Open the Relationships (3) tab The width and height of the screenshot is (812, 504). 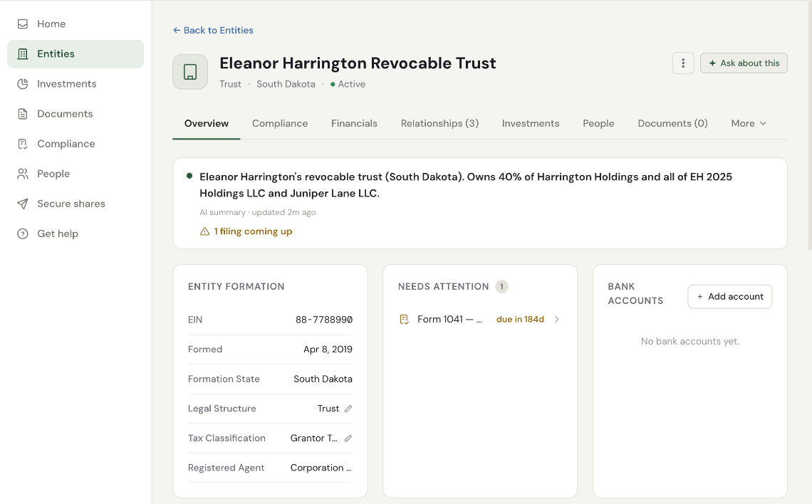point(439,124)
